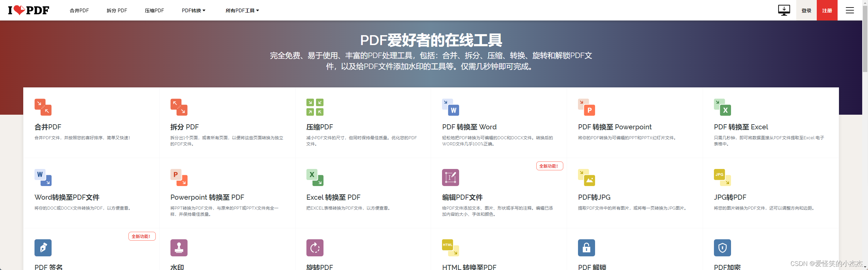Viewport: 868px width, 270px height.
Task: Click the PDF 转换至 Excel title
Action: (x=741, y=127)
